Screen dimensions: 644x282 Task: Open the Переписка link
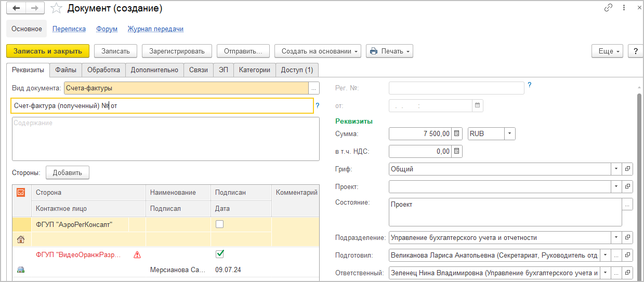(x=69, y=29)
